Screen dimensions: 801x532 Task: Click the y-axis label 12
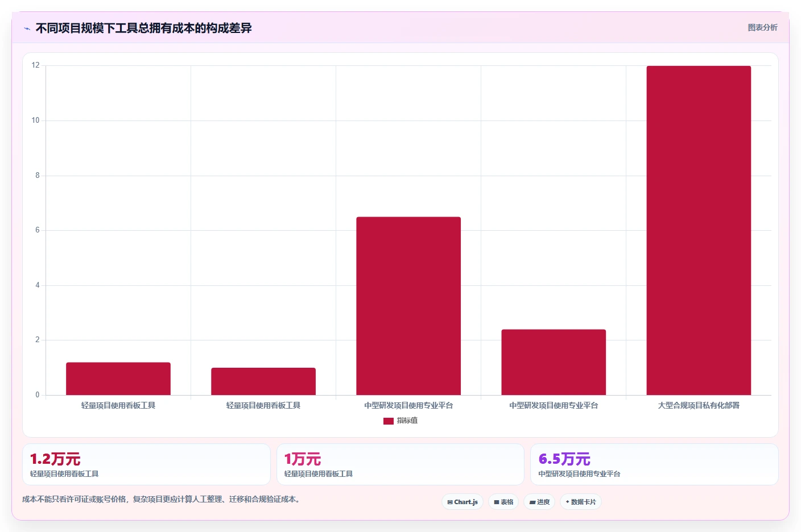[x=36, y=65]
